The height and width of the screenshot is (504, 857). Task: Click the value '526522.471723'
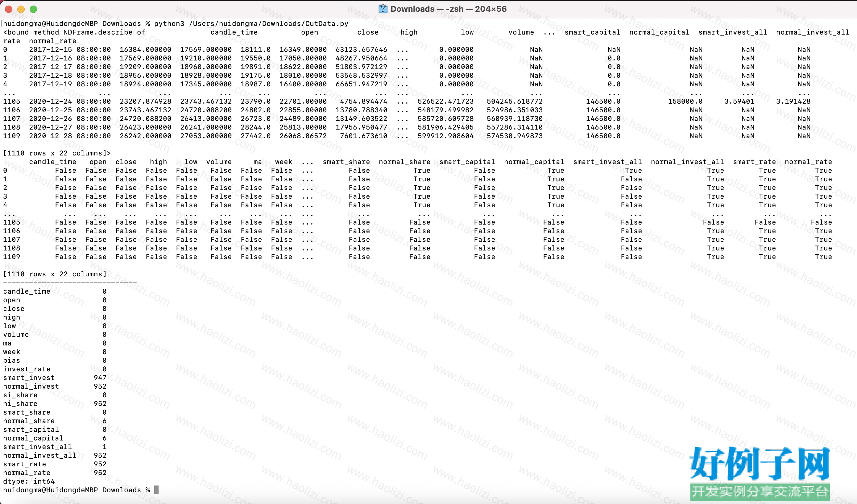(445, 101)
